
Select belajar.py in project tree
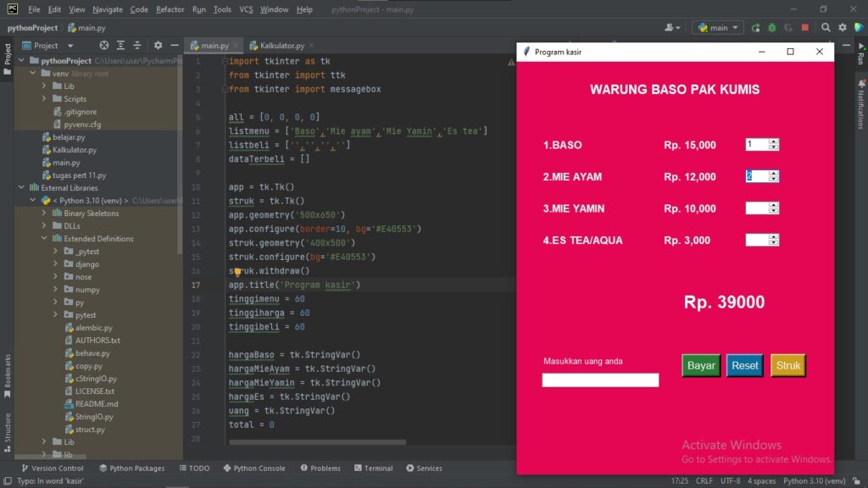tap(69, 136)
